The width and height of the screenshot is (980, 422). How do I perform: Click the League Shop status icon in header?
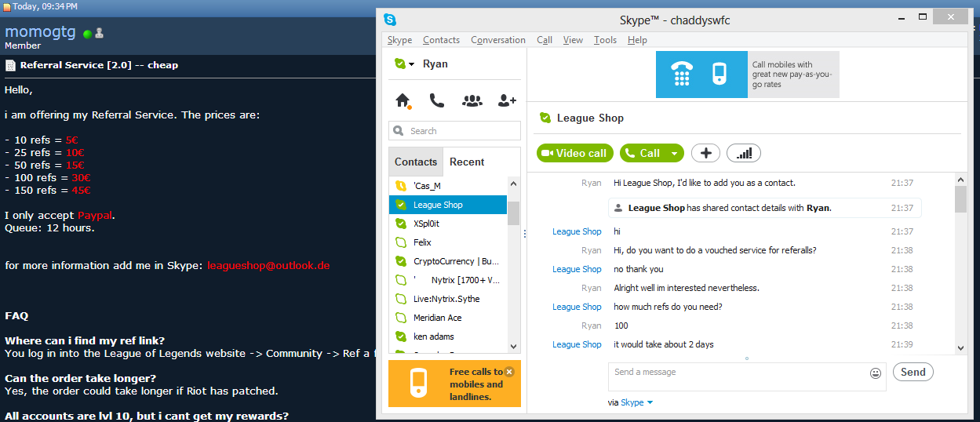coord(545,118)
